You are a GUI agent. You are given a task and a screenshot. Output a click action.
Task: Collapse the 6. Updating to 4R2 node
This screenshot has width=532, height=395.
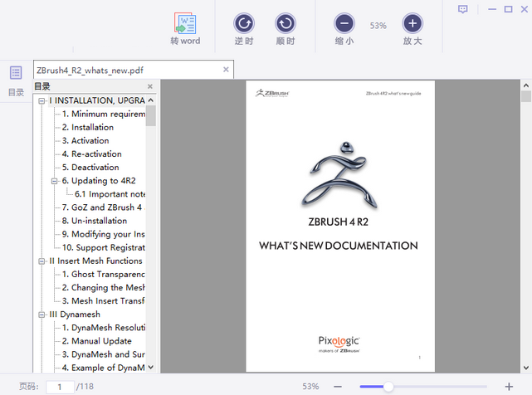54,181
